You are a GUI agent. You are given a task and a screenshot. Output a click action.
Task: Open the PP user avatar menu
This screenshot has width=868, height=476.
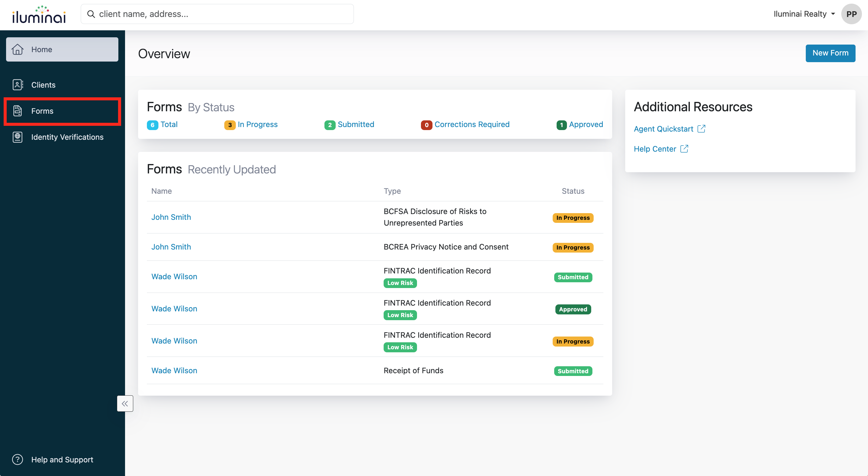coord(851,14)
